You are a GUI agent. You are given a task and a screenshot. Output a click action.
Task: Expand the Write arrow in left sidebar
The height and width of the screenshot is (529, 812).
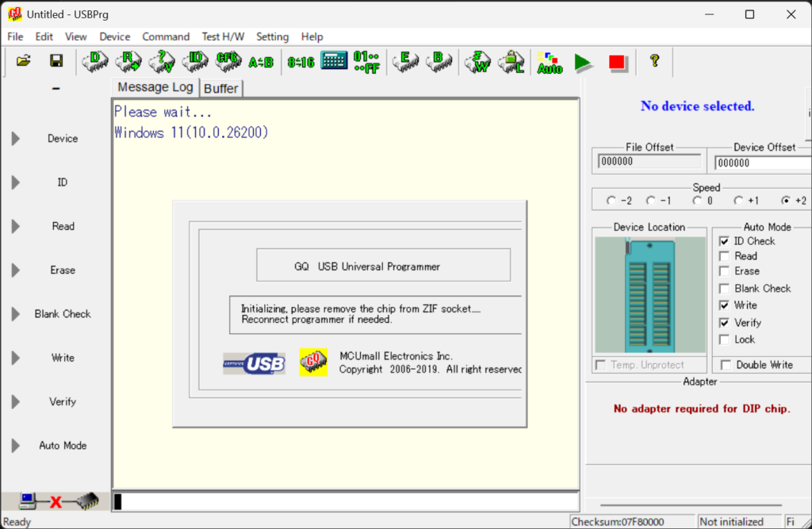tap(15, 358)
